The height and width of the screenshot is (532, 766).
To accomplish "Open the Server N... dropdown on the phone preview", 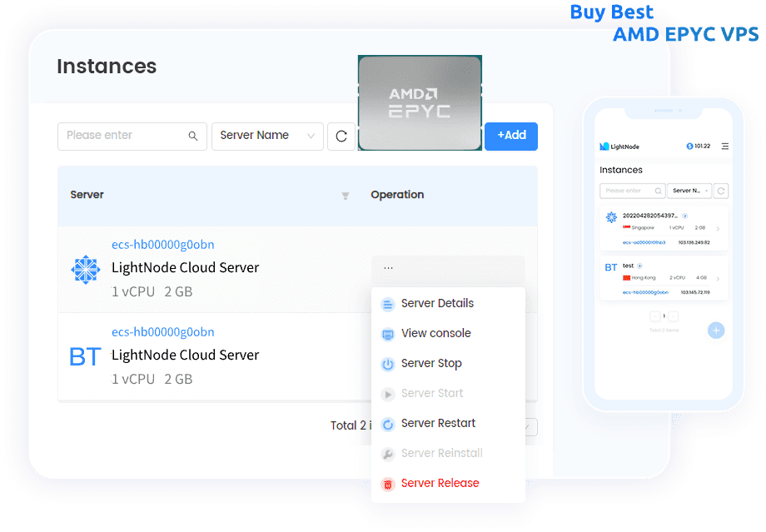I will [691, 191].
